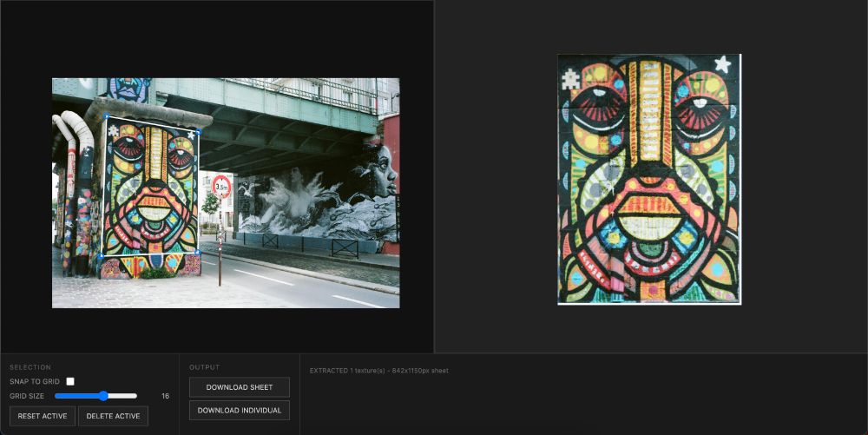This screenshot has width=868, height=435.
Task: Click the bottom-right selection corner handle
Action: pos(198,253)
